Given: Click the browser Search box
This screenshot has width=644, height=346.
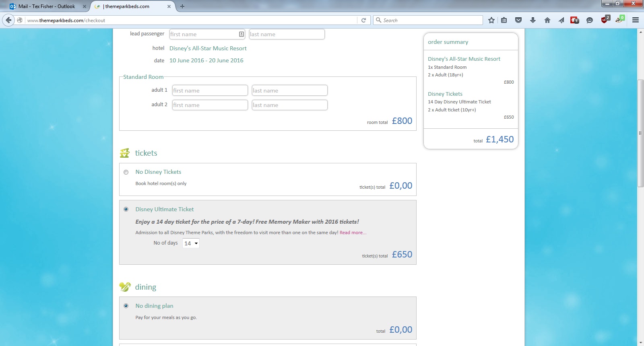Looking at the screenshot, I should tap(428, 20).
